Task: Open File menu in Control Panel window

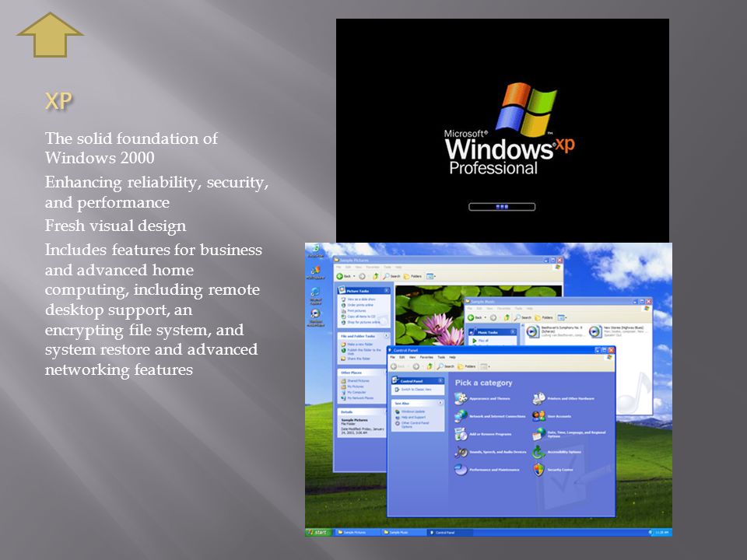Action: 393,357
